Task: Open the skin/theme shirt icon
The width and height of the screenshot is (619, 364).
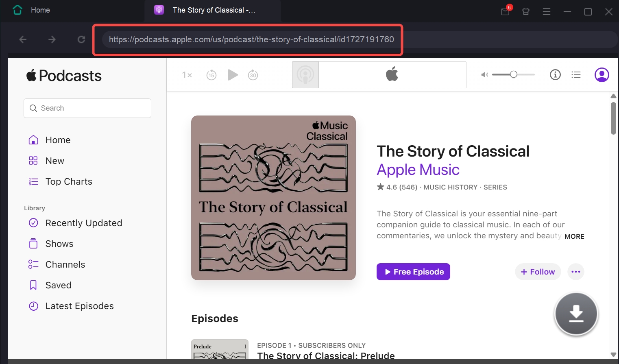Action: click(x=526, y=12)
